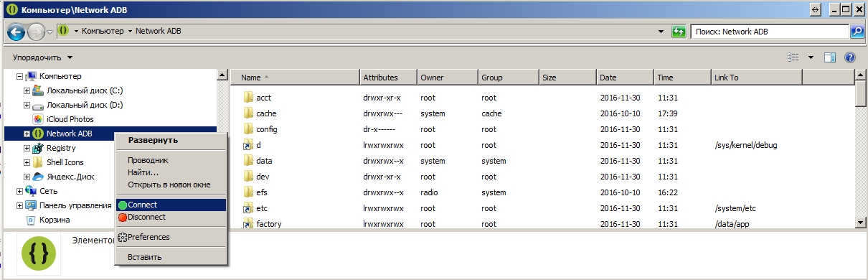Toggle the preview pane button
The height and width of the screenshot is (280, 868).
point(830,57)
